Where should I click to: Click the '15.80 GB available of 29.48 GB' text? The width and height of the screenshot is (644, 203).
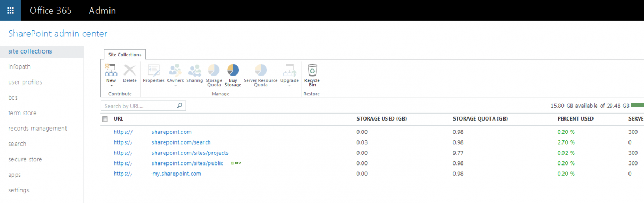(589, 106)
